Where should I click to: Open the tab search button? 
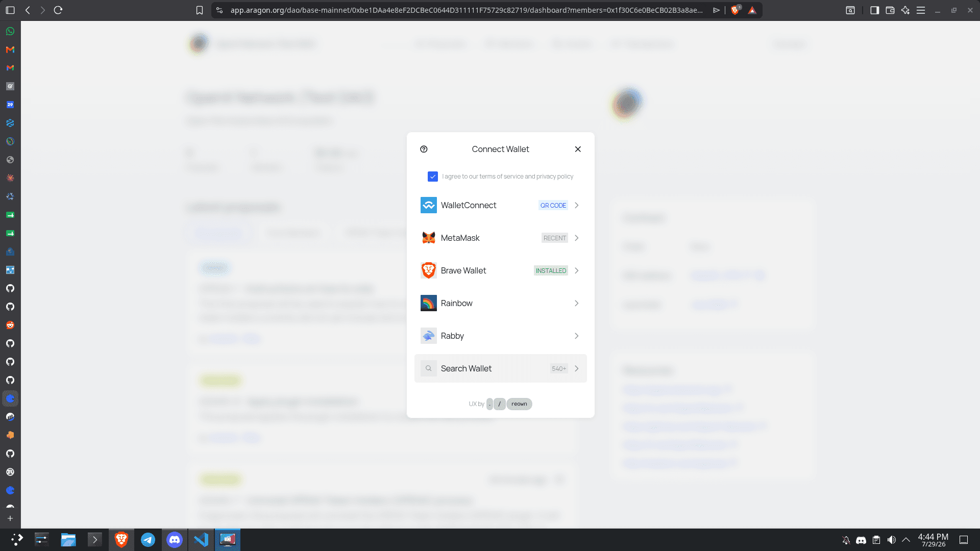[x=850, y=10]
